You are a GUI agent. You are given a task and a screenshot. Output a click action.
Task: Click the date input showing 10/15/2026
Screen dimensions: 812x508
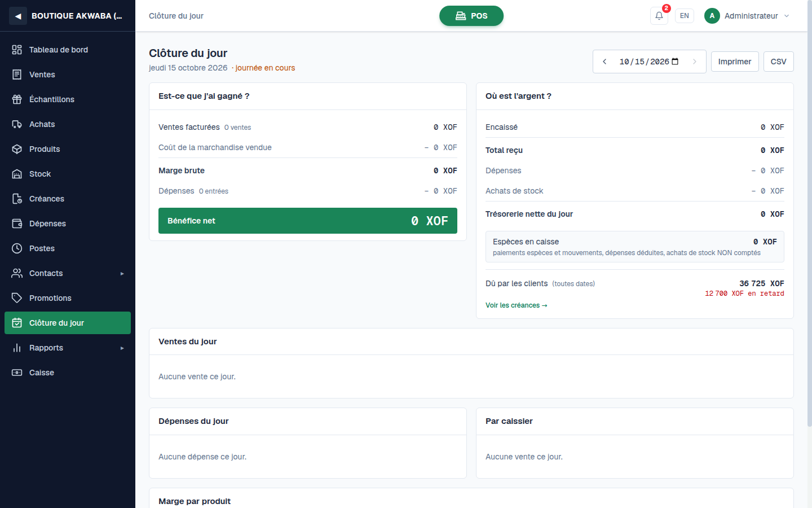649,62
